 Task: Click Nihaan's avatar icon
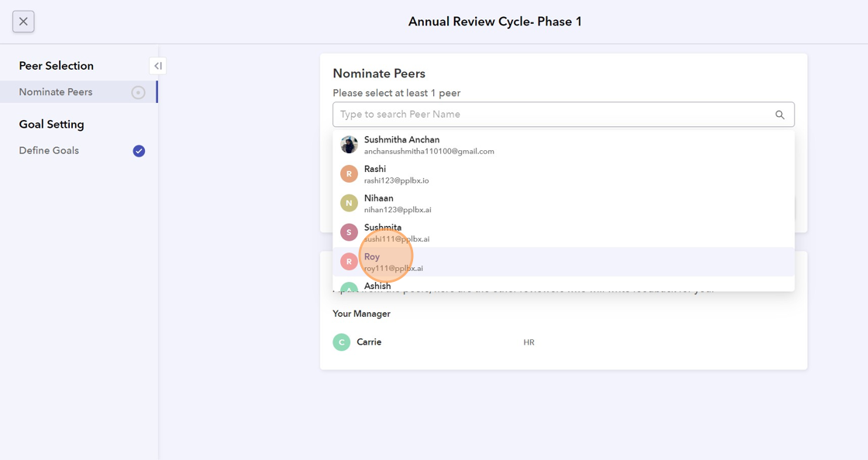pyautogui.click(x=349, y=203)
